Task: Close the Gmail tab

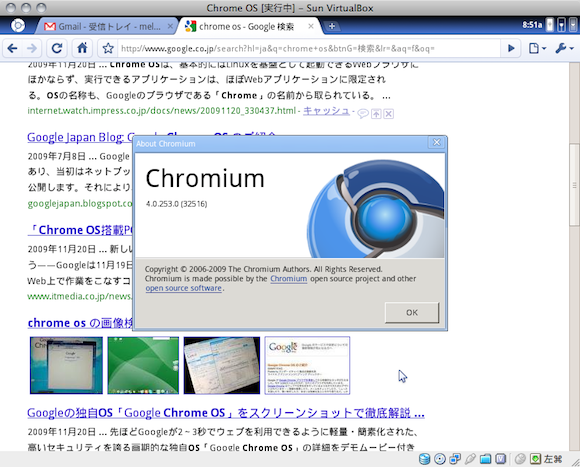Action: [x=170, y=26]
